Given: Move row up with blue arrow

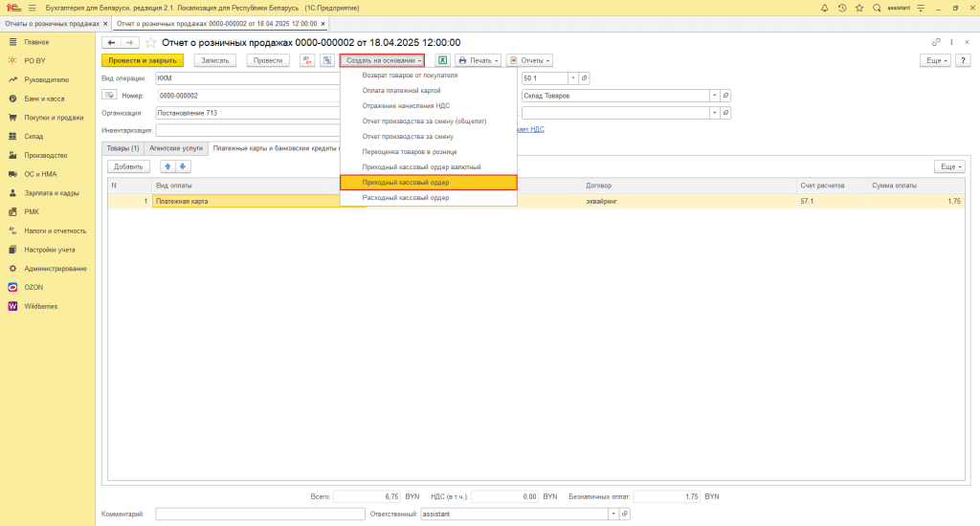Looking at the screenshot, I should tap(167, 166).
